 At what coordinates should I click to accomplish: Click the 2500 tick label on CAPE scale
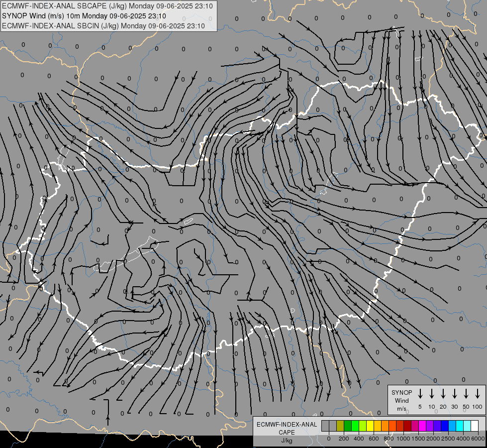[x=448, y=439]
